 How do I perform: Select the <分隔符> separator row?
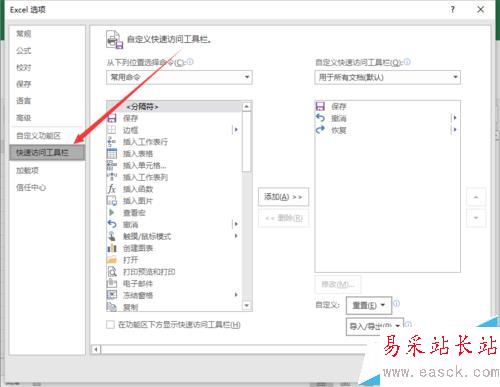[x=174, y=106]
